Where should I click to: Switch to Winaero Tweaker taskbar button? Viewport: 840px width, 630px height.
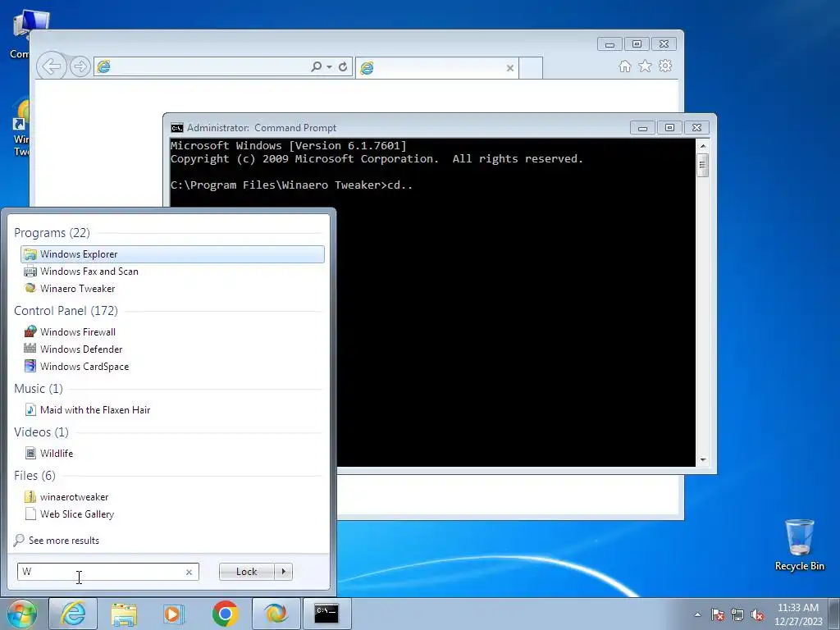tap(276, 614)
